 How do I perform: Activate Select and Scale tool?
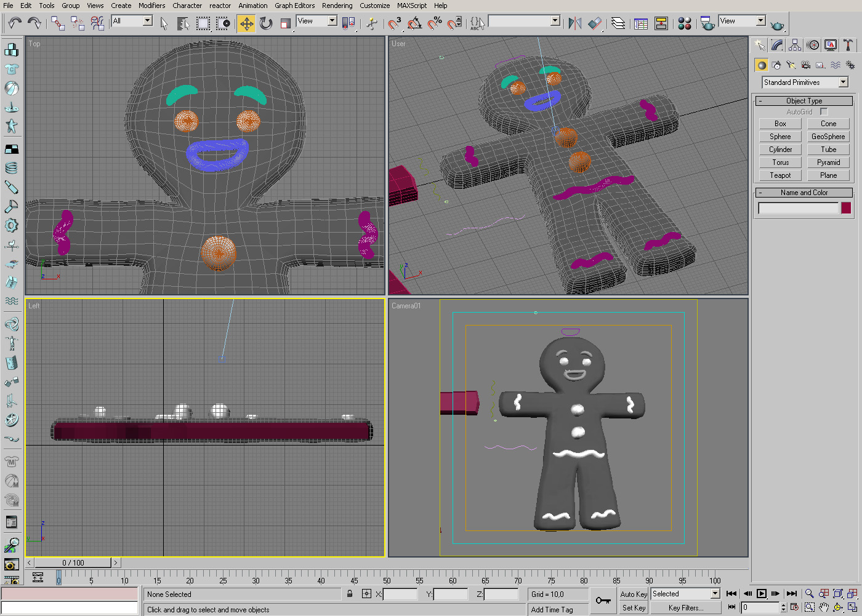(x=286, y=23)
